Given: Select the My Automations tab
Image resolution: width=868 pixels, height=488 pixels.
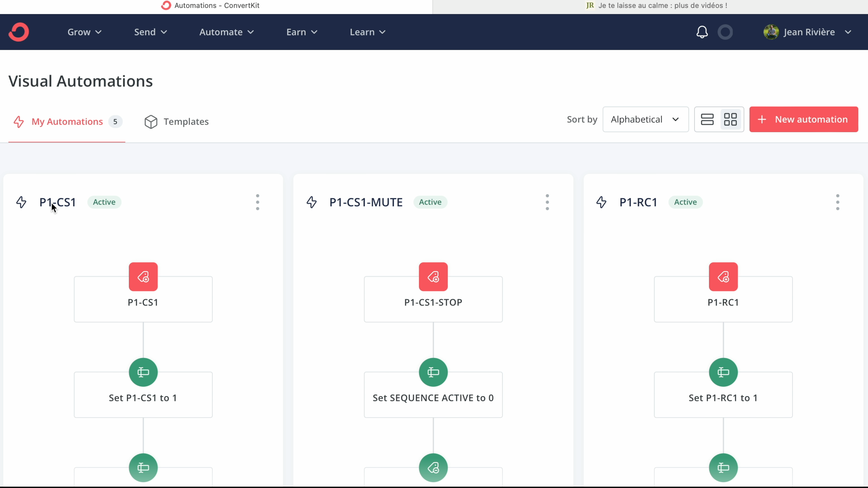Looking at the screenshot, I should pyautogui.click(x=67, y=122).
